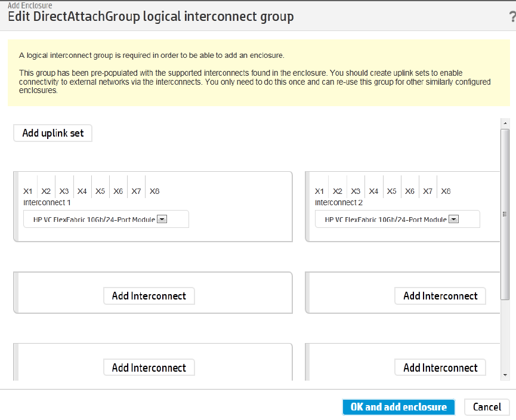Expand Interconnect 1 module dropdown arrow
Viewport: 516px width, 420px height.
tap(162, 219)
